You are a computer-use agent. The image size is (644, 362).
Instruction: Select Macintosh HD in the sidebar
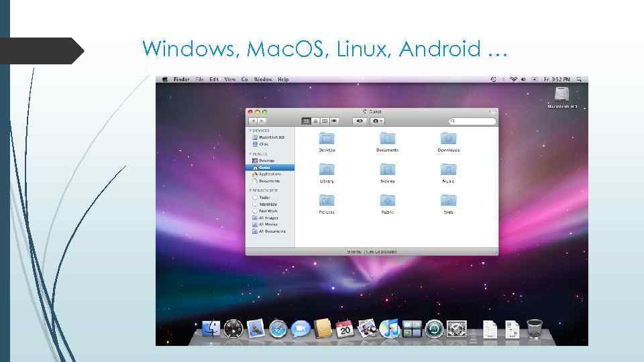[x=270, y=137]
